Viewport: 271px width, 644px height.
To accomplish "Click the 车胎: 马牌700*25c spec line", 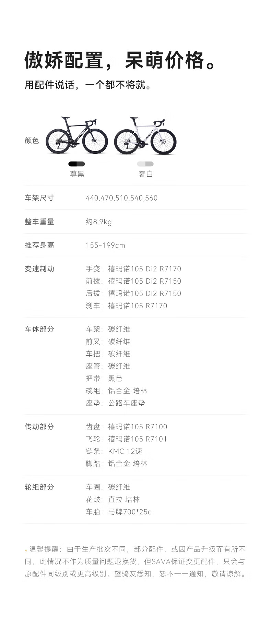I will pyautogui.click(x=118, y=512).
